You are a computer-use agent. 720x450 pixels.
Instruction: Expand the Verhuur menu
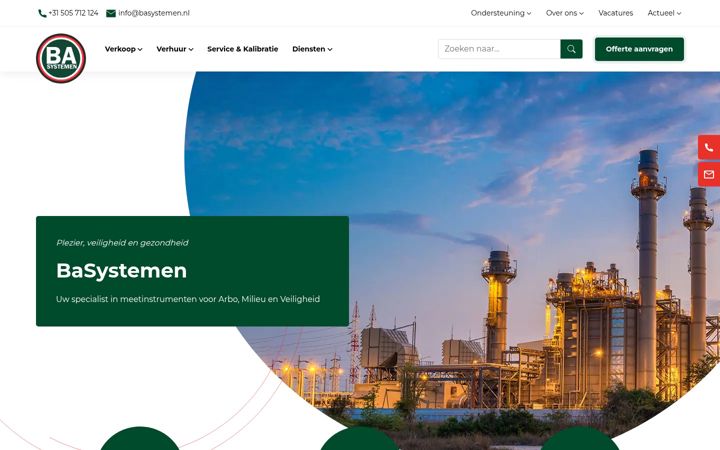tap(174, 49)
